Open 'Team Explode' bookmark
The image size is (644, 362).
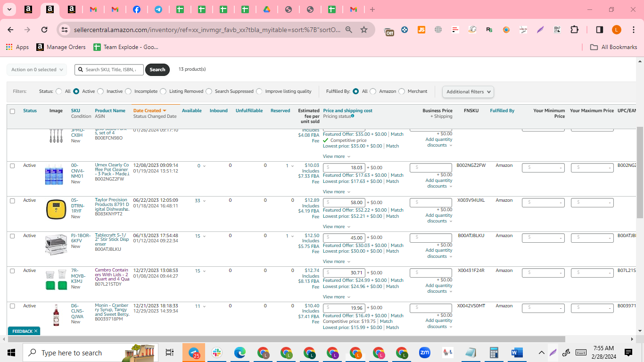126,47
